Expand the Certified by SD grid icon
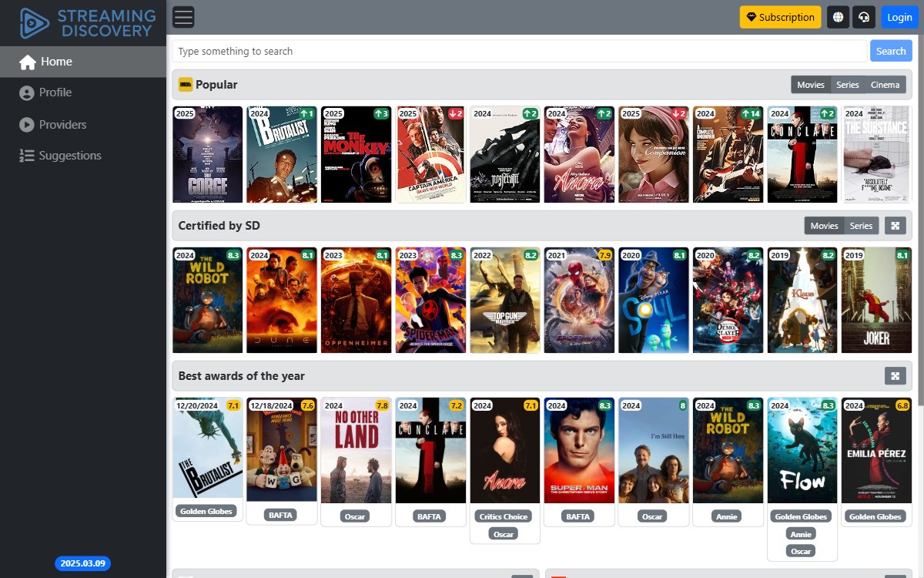Viewport: 924px width, 578px height. (x=894, y=226)
